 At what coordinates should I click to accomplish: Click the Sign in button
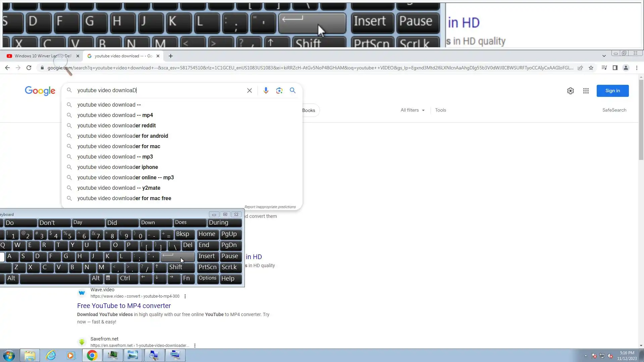[x=612, y=91]
